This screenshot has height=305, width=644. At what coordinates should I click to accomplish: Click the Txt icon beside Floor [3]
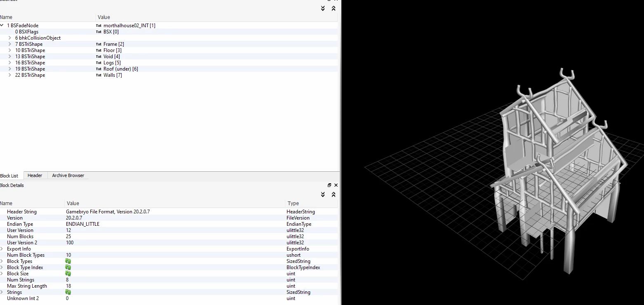(x=99, y=50)
